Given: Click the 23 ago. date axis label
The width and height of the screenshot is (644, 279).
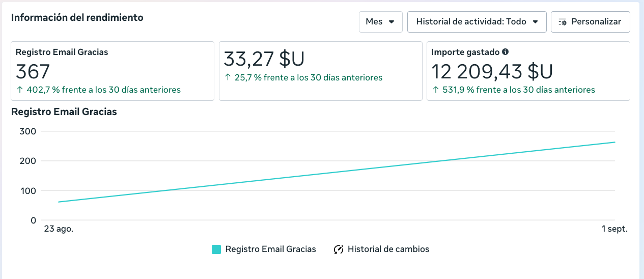Looking at the screenshot, I should click(59, 229).
